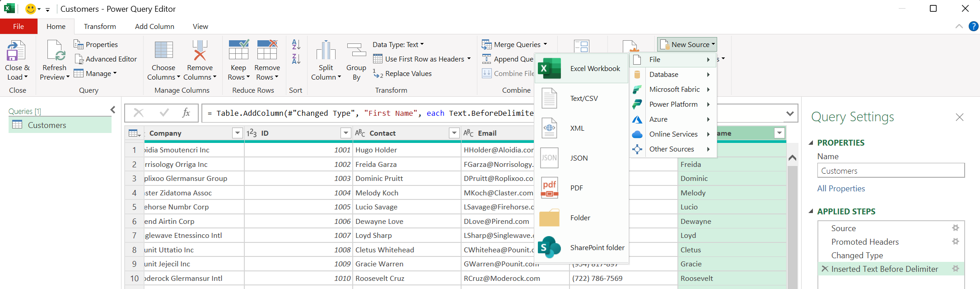Sort descending with Z-A icon
The height and width of the screenshot is (289, 980).
tap(296, 58)
